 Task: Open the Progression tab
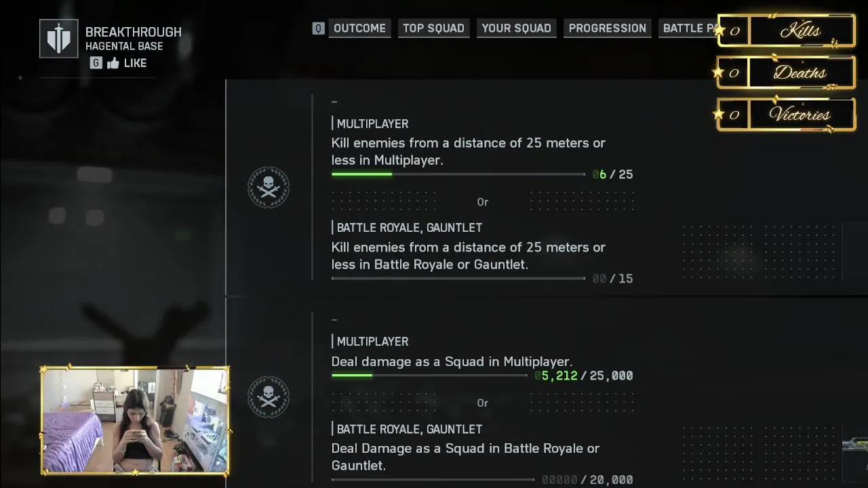[x=607, y=28]
